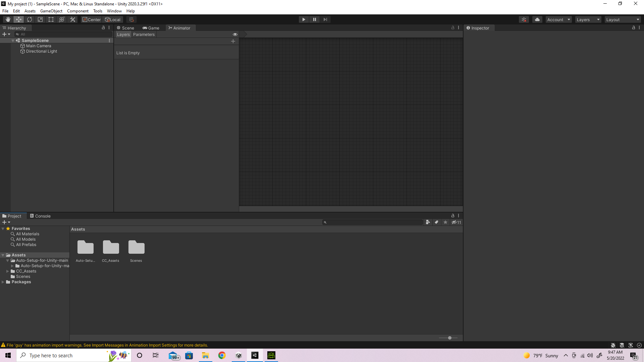Collapse SampleScene in Hierarchy
This screenshot has height=362, width=644.
click(13, 41)
